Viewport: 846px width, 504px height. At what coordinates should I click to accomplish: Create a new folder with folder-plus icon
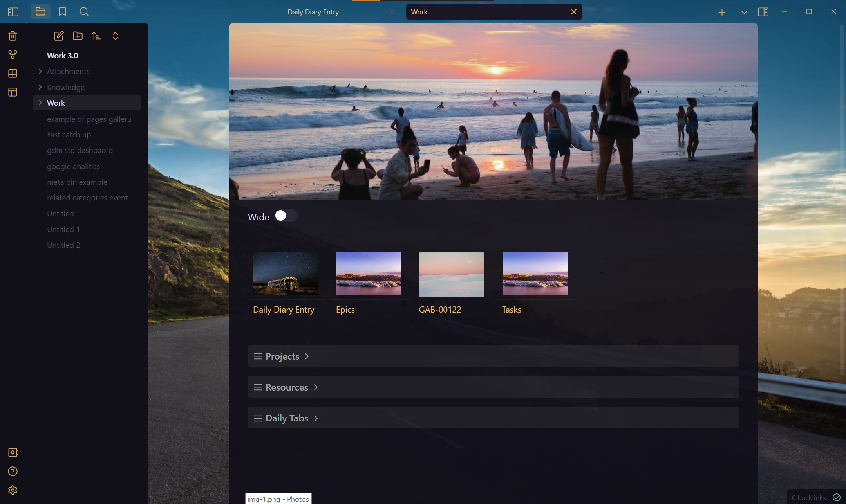point(78,36)
